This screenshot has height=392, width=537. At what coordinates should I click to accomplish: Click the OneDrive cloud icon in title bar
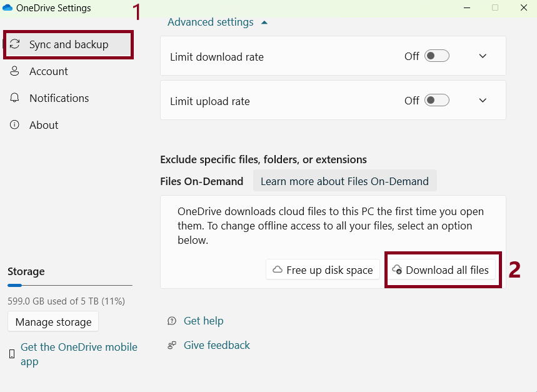click(x=8, y=8)
